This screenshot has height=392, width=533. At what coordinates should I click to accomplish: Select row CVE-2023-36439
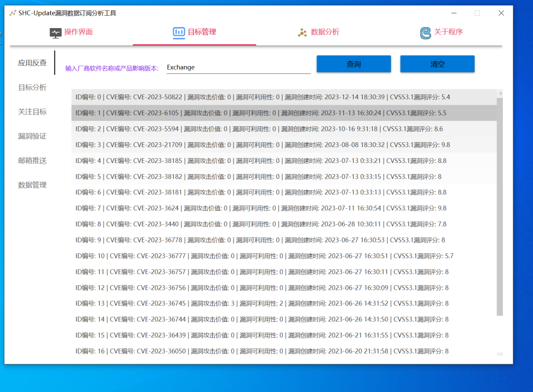[x=284, y=335]
